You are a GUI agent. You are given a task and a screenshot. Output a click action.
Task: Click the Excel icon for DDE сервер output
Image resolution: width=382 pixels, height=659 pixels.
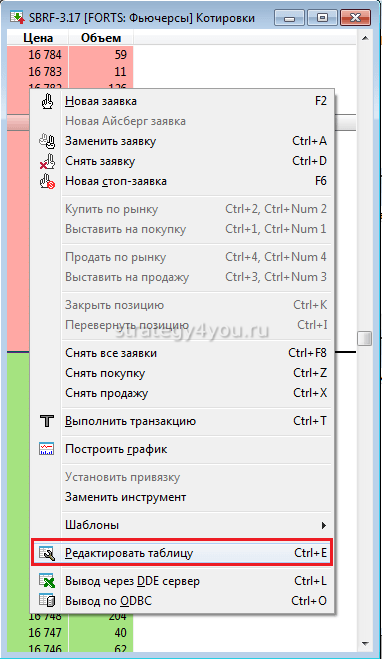tap(47, 581)
